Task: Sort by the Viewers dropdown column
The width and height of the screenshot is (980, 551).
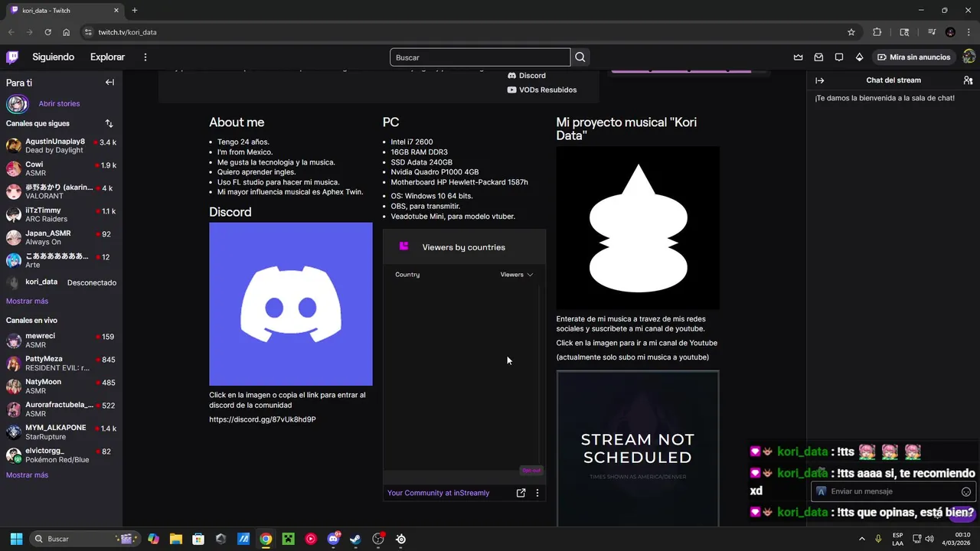Action: (x=517, y=275)
